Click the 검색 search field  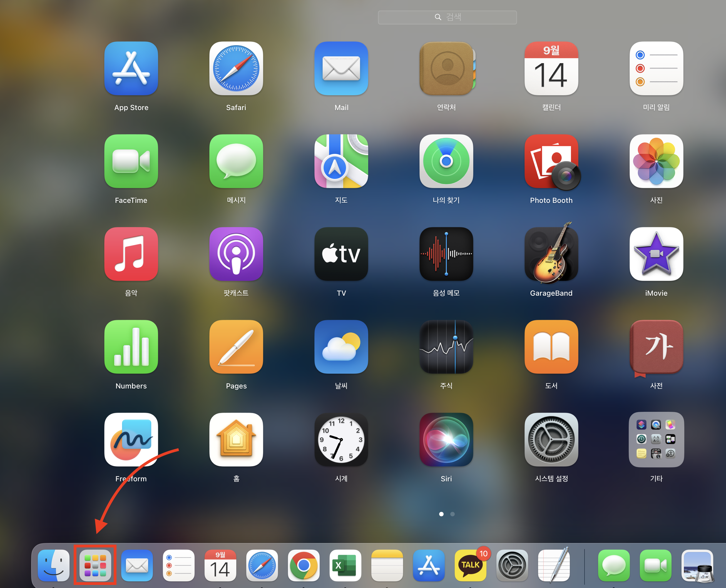click(447, 17)
